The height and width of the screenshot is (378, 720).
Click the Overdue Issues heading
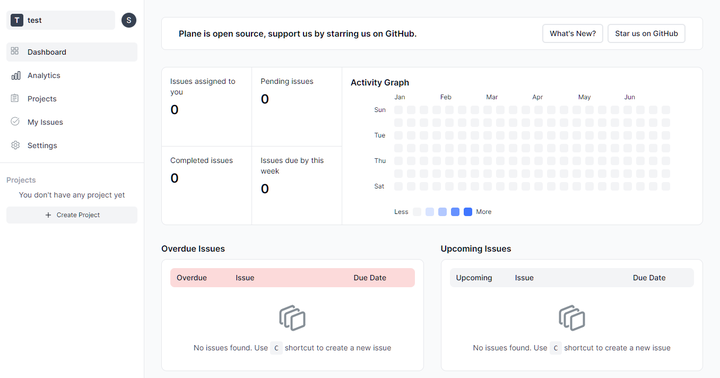(193, 249)
